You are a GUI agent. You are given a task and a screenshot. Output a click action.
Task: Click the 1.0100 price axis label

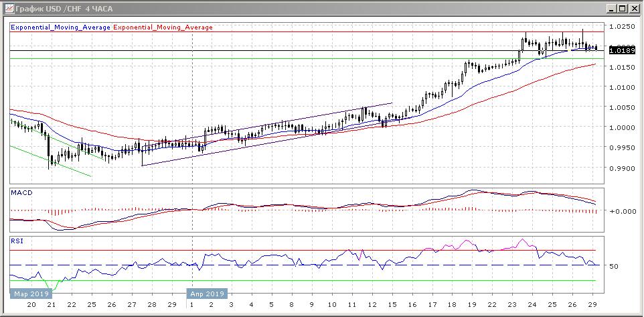pyautogui.click(x=622, y=87)
